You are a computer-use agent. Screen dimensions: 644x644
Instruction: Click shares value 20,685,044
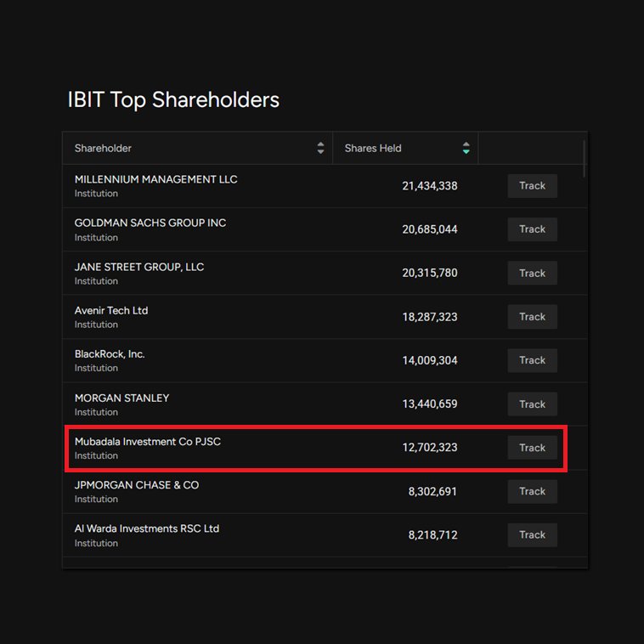430,229
